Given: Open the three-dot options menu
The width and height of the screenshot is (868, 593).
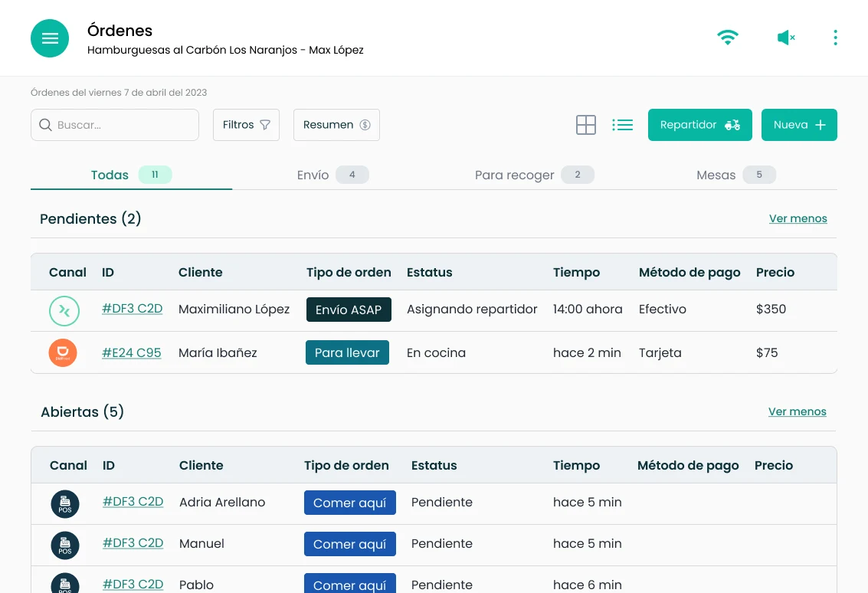Looking at the screenshot, I should pyautogui.click(x=835, y=38).
